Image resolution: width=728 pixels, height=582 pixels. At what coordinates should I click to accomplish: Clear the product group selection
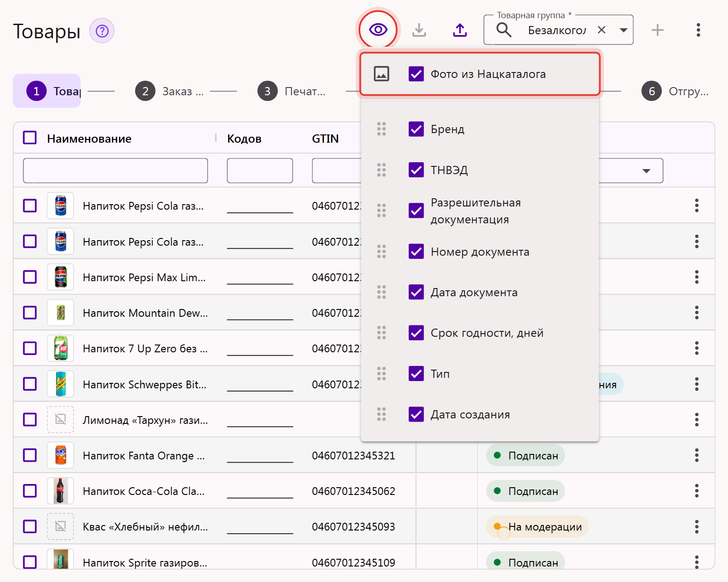[602, 30]
